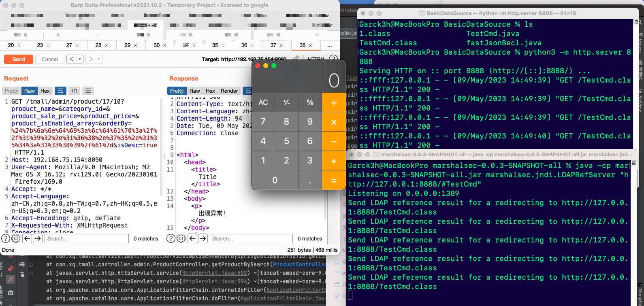Switch to Repeater tab 27
The image size is (644, 306).
(72, 45)
